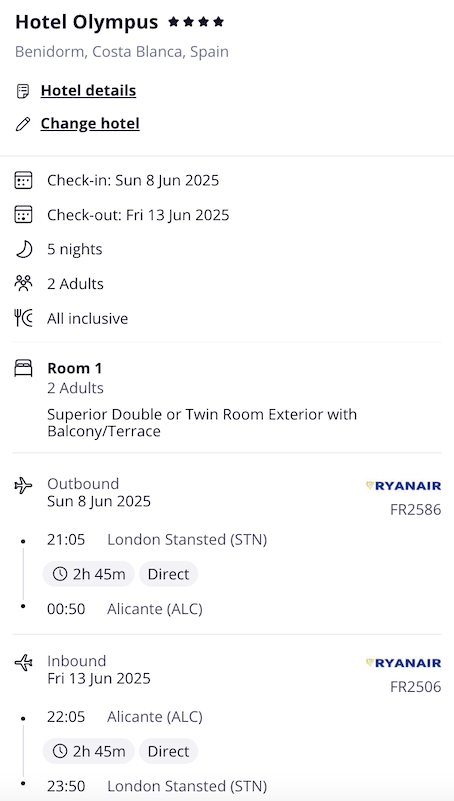The image size is (454, 801).
Task: Click the fork and plate All inclusive icon
Action: click(23, 318)
